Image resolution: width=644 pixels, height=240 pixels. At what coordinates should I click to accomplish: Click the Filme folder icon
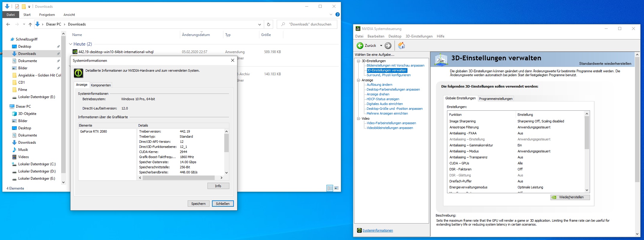[x=14, y=90]
